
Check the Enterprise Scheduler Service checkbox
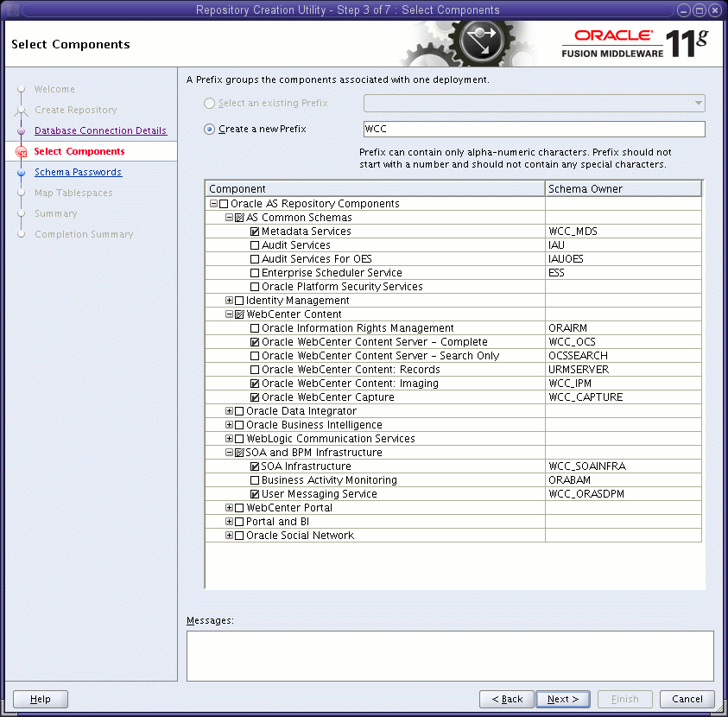pyautogui.click(x=255, y=273)
